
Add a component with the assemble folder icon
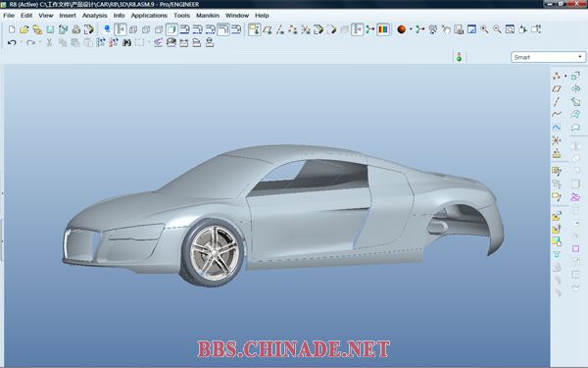[557, 216]
